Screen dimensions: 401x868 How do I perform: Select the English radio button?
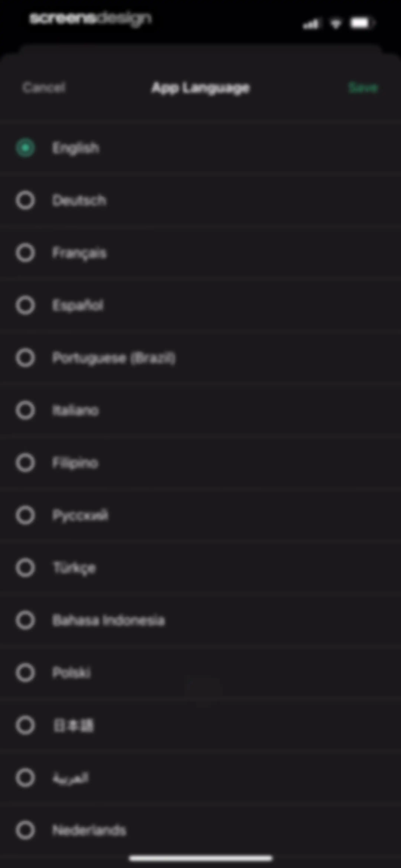(25, 148)
